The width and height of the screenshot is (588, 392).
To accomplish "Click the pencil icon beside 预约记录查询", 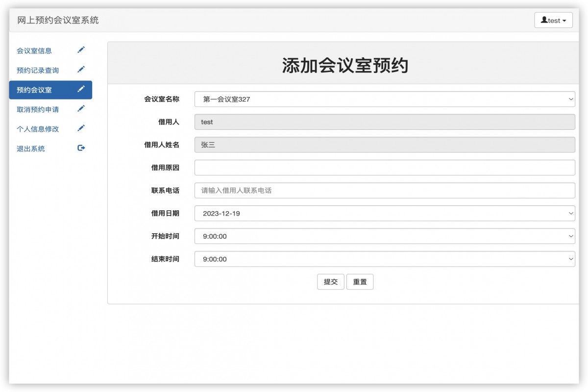I will point(81,69).
